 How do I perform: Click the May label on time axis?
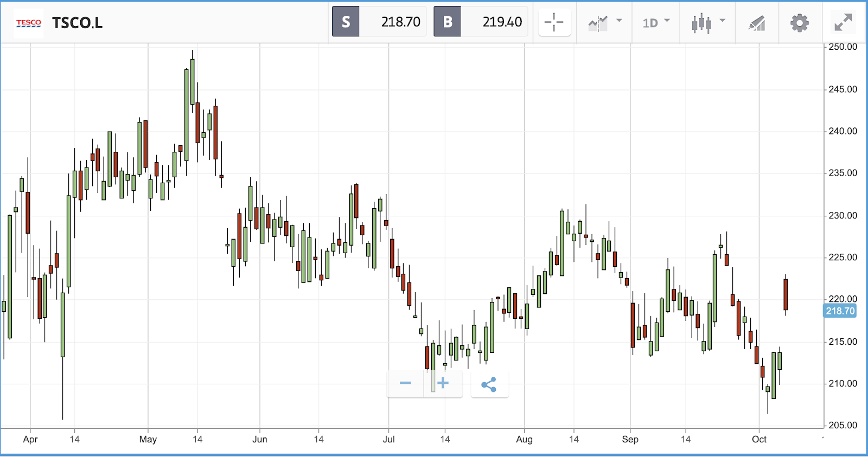(x=148, y=440)
